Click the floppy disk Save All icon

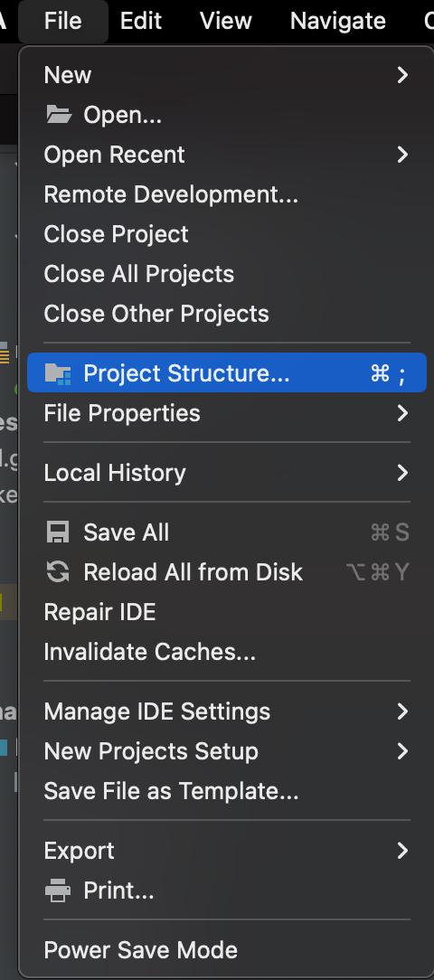(x=58, y=532)
